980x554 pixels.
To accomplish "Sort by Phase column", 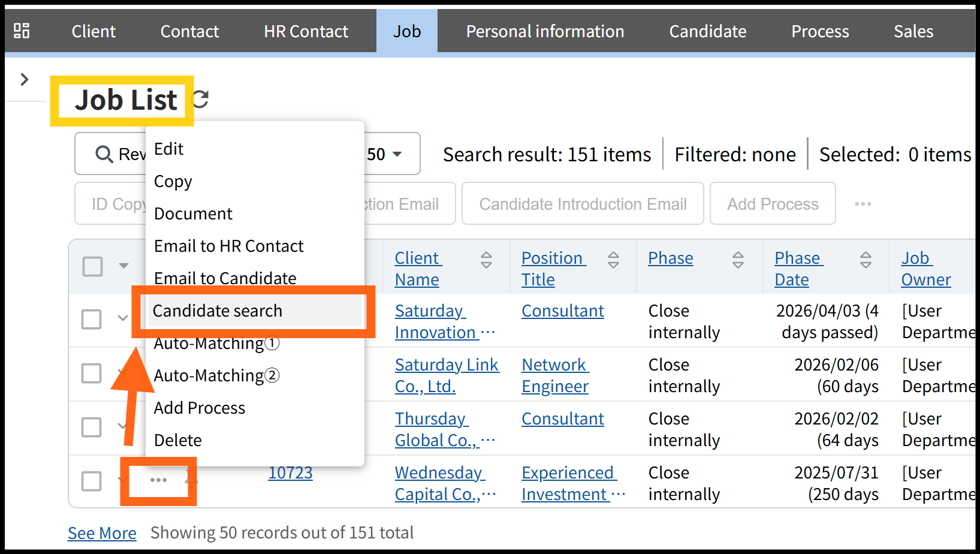I will 738,260.
